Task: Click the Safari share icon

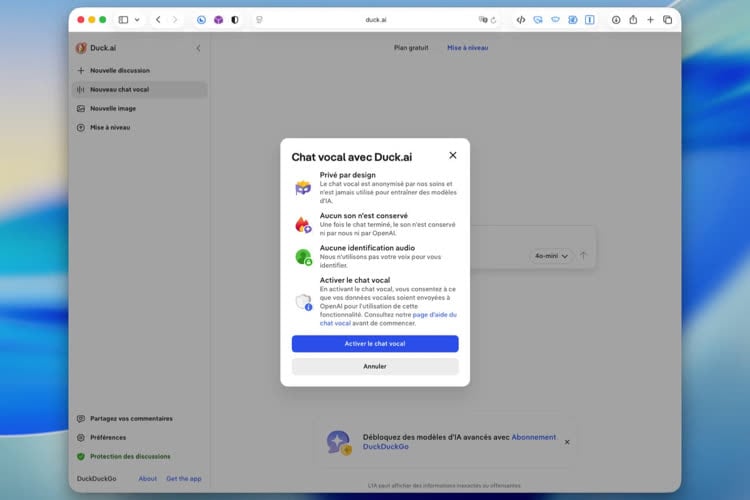Action: tap(632, 19)
